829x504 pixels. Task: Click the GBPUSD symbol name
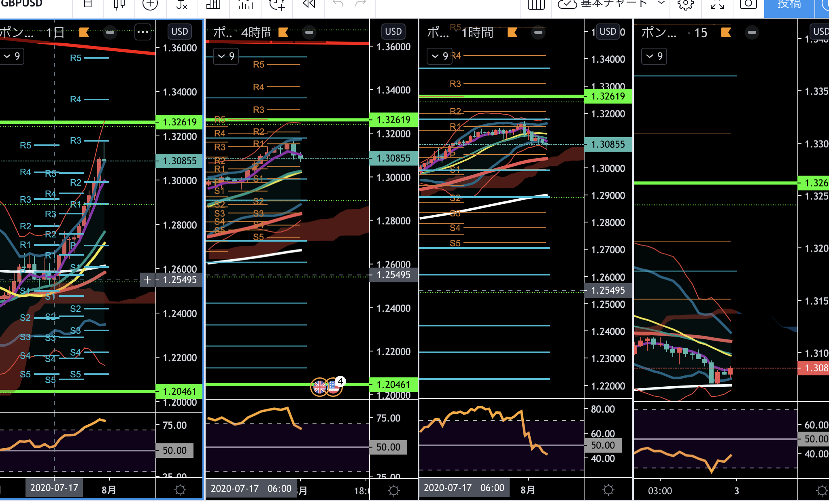click(21, 4)
